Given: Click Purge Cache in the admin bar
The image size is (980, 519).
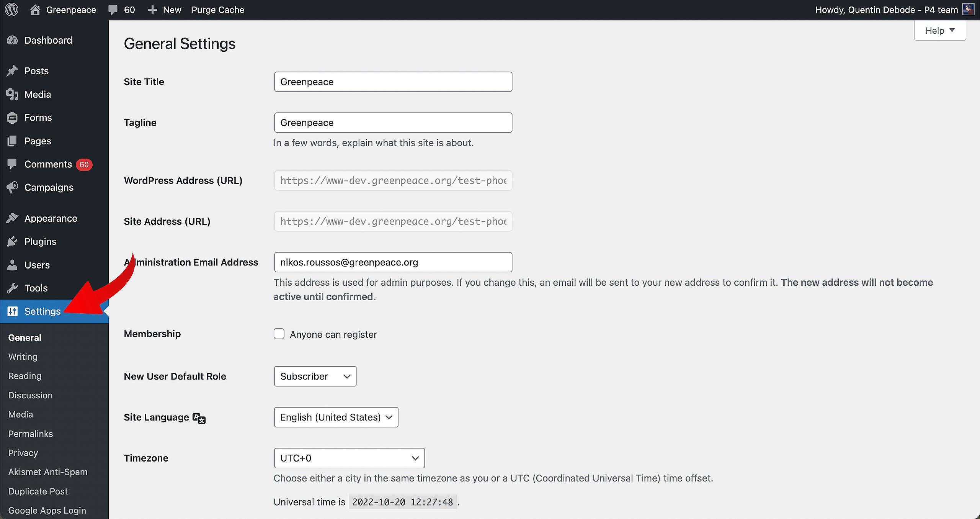Looking at the screenshot, I should 218,10.
